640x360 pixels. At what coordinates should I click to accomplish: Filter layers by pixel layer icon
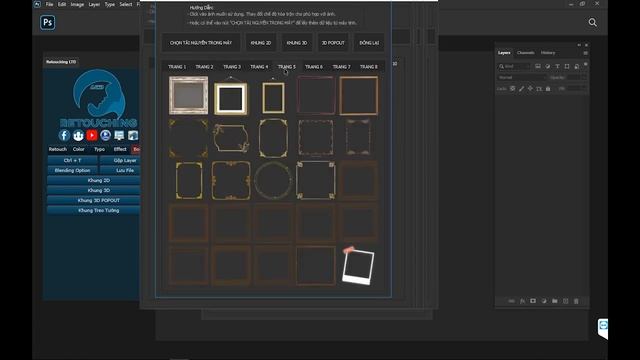(x=538, y=66)
